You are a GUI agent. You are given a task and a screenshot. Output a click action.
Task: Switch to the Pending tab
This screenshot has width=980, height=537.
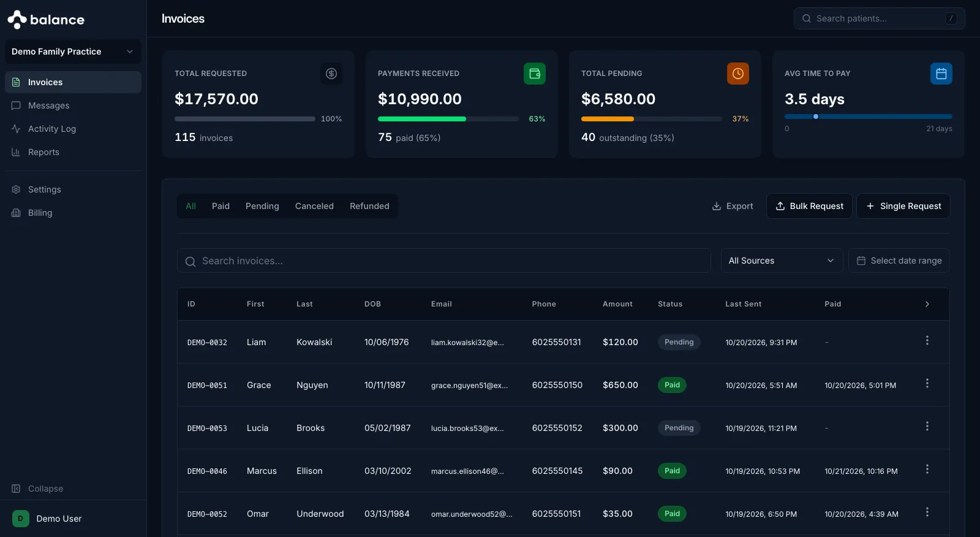click(x=262, y=206)
